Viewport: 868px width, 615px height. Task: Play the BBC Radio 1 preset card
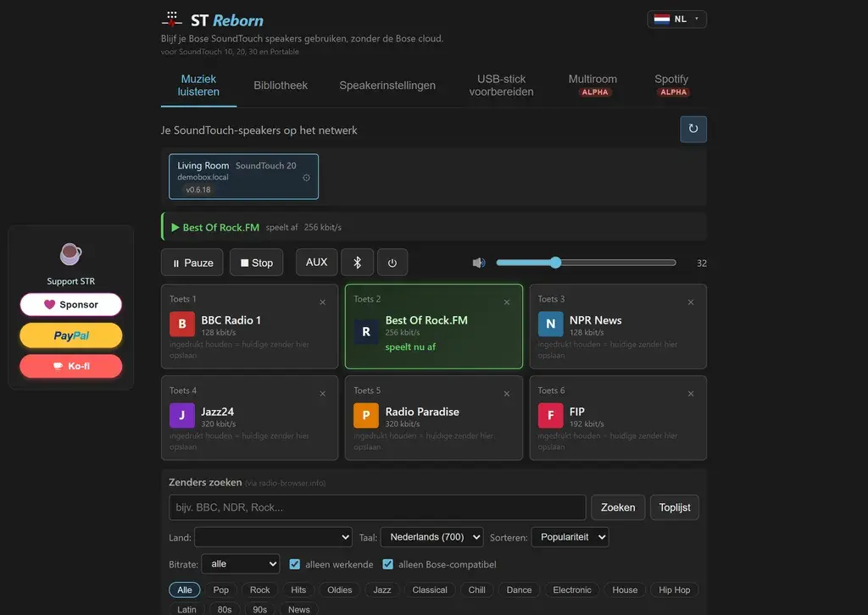click(x=249, y=326)
